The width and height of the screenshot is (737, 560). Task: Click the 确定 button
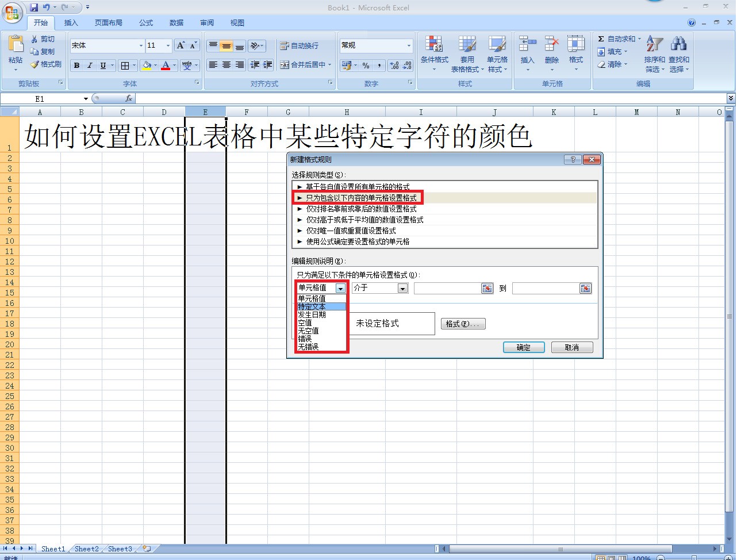tap(524, 347)
